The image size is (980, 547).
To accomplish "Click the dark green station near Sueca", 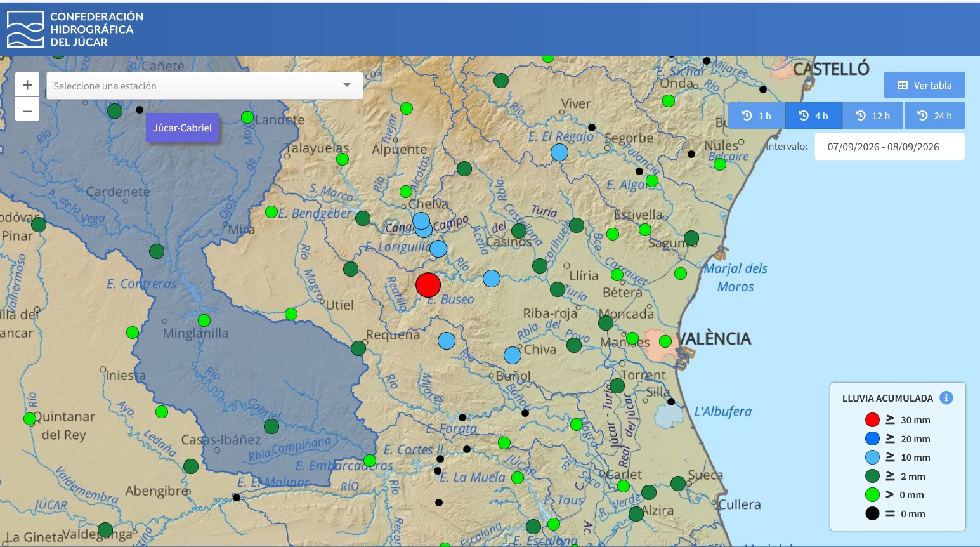I will pos(678,484).
